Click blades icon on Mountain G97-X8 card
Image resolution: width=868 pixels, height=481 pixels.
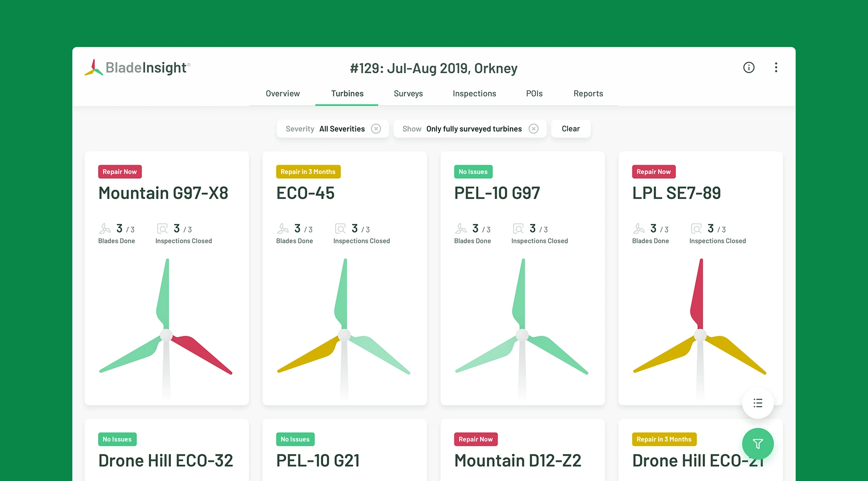tap(105, 228)
